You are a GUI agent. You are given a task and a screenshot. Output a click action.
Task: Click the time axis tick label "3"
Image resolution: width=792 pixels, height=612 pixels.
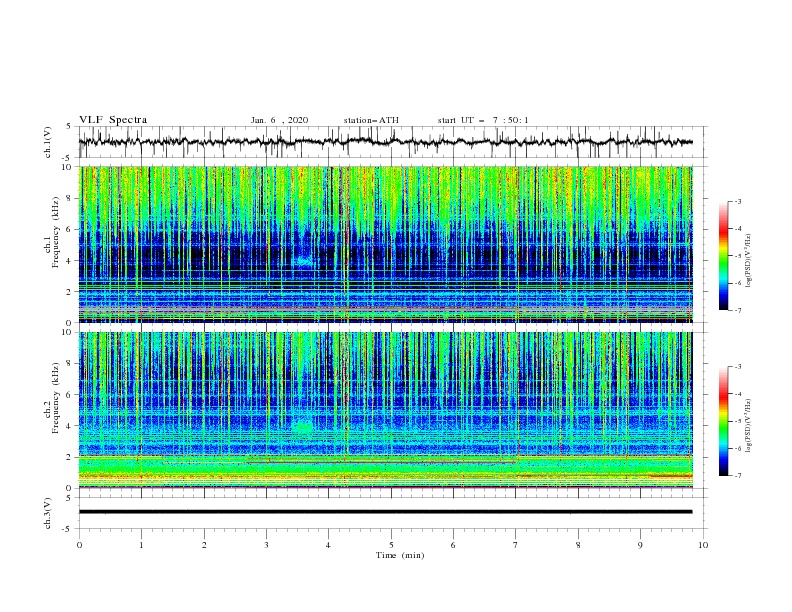pyautogui.click(x=266, y=545)
